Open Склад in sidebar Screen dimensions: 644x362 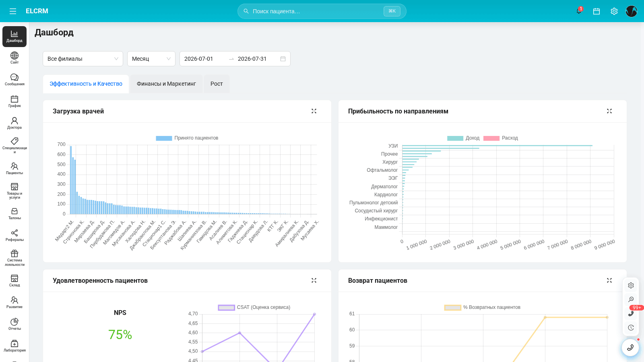[14, 281]
